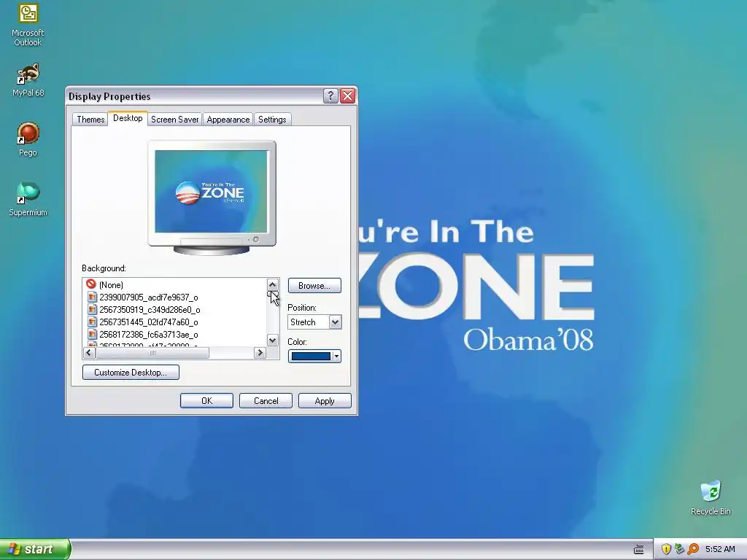Image resolution: width=747 pixels, height=560 pixels.
Task: Confirm with the OK button
Action: click(x=206, y=401)
